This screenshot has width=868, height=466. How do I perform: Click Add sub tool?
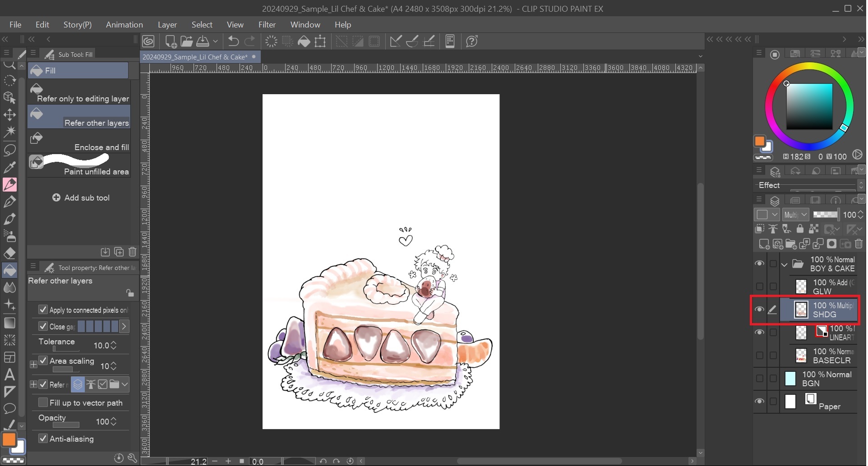coord(81,198)
